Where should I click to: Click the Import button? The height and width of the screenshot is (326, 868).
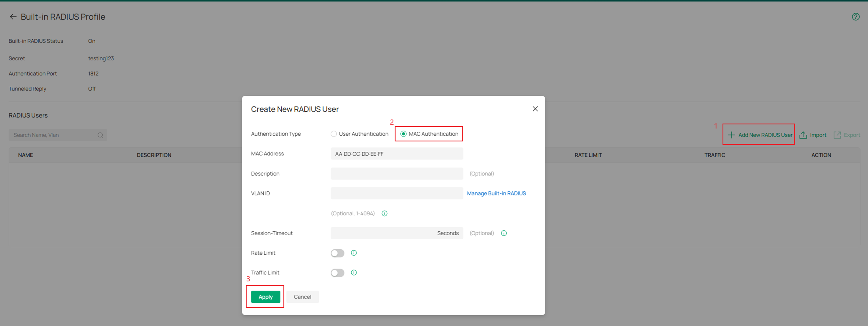(x=813, y=135)
